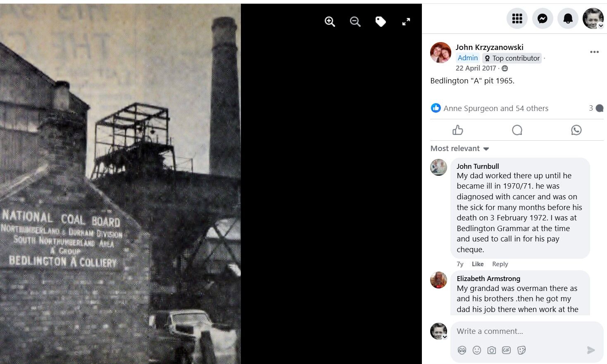This screenshot has width=607, height=364.
Task: Comment on the post via the speech bubble
Action: click(517, 130)
